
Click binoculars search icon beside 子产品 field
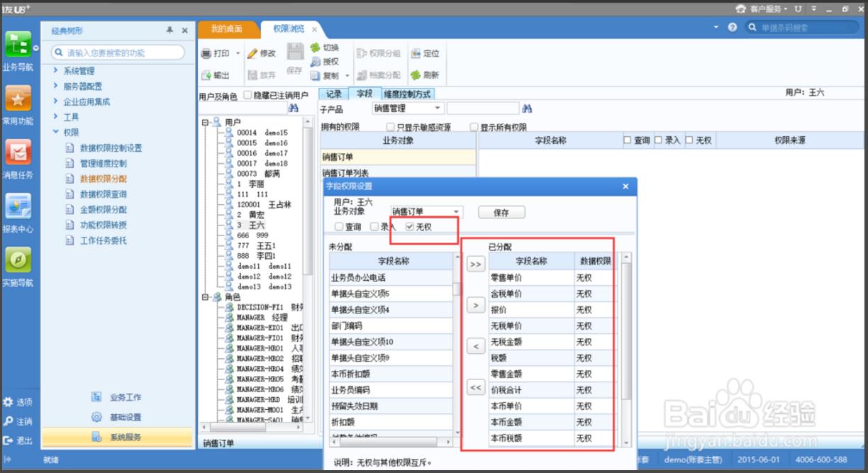click(527, 108)
